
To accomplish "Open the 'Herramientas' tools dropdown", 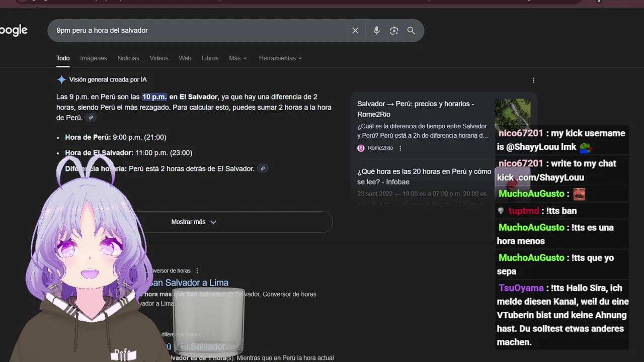I will pos(280,58).
